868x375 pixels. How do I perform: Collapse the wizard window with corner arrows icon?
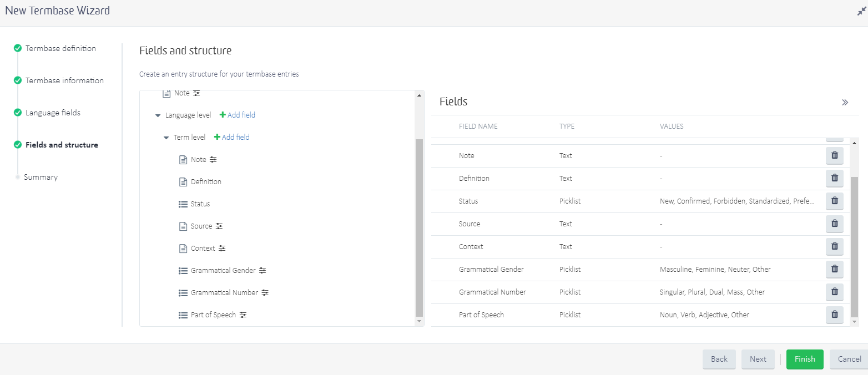click(x=861, y=11)
